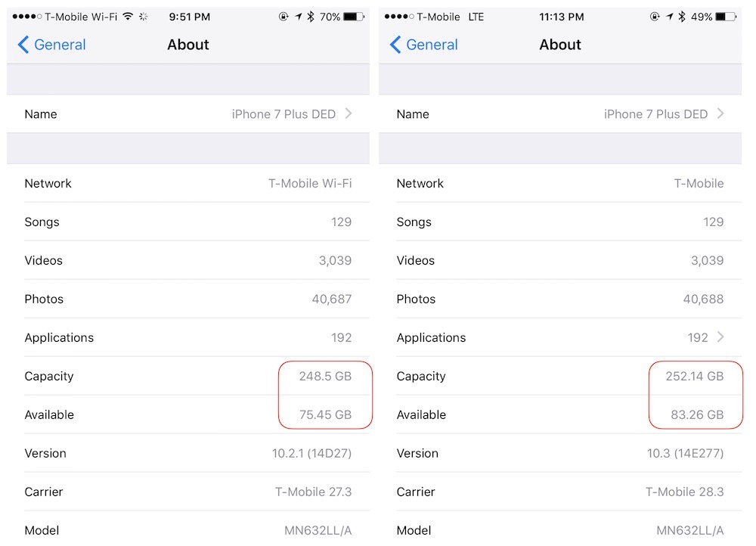This screenshot has width=756, height=546.
Task: Select the Capacity 248.5 GB value
Action: tap(325, 376)
